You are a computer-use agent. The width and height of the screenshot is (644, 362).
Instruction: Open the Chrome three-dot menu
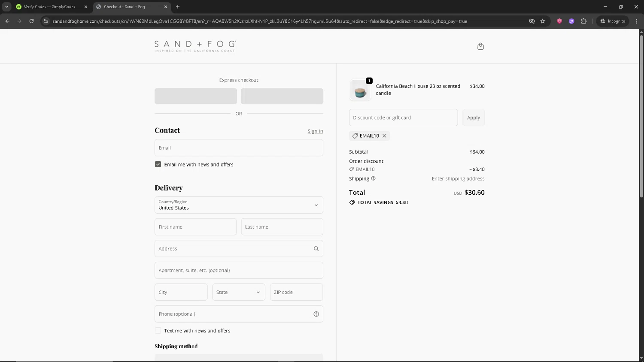636,21
